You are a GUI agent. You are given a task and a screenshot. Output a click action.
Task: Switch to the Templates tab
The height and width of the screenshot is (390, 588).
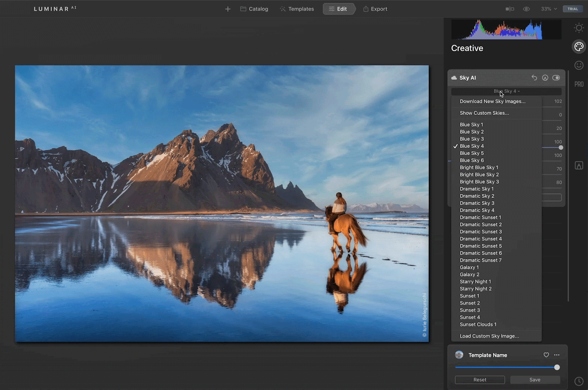pyautogui.click(x=297, y=9)
